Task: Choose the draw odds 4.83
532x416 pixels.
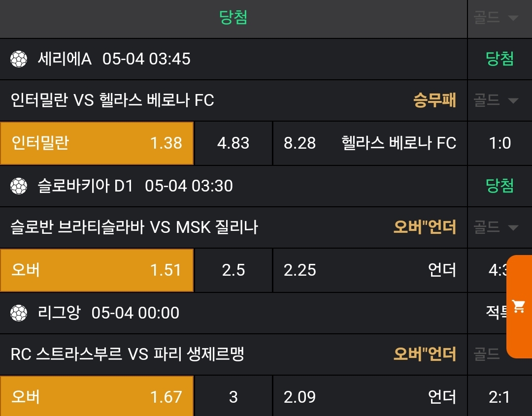Action: (x=233, y=143)
